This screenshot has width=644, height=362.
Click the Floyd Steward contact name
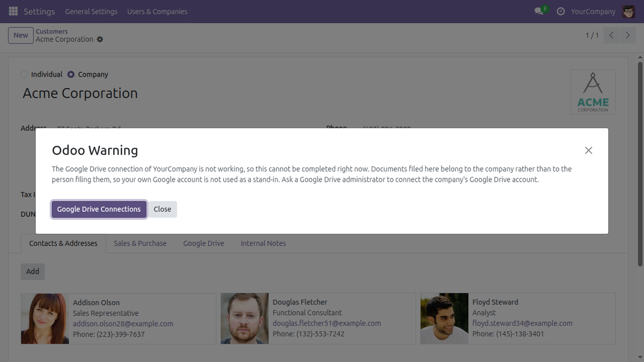(495, 302)
